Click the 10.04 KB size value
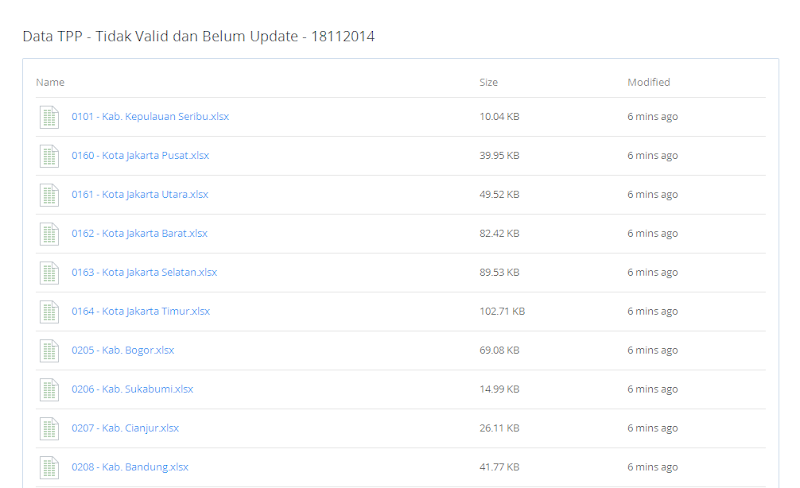 tap(499, 116)
